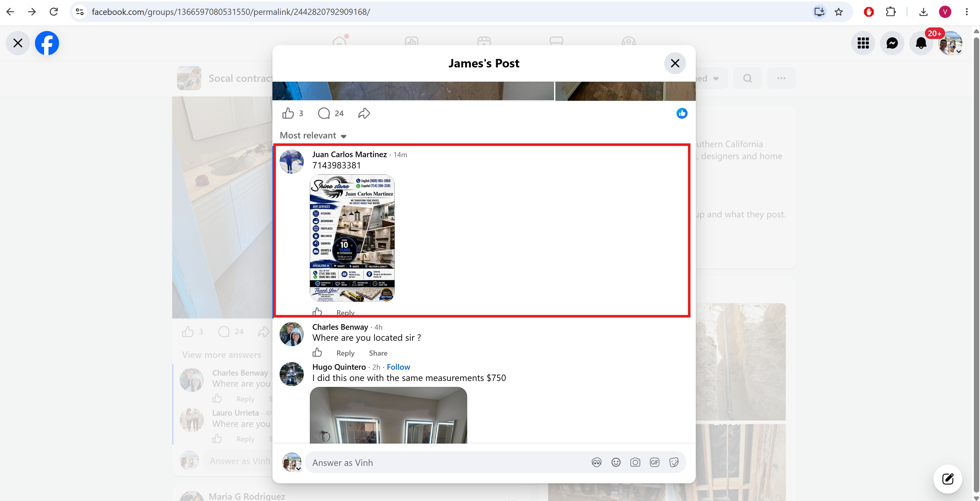Image resolution: width=980 pixels, height=501 pixels.
Task: Like Charles Benway's comment
Action: pos(317,353)
